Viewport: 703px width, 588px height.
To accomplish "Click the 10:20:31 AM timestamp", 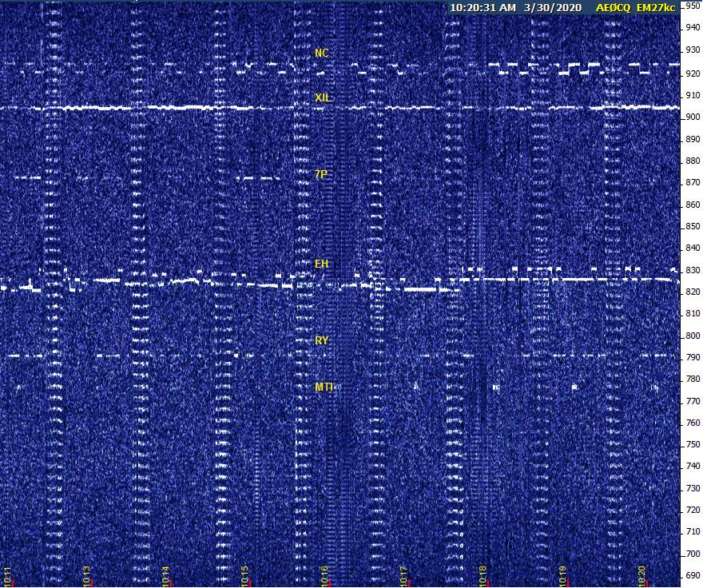I will point(483,7).
